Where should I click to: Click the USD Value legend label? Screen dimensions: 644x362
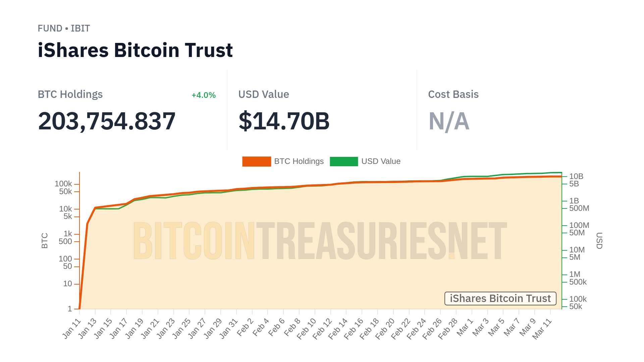(381, 162)
